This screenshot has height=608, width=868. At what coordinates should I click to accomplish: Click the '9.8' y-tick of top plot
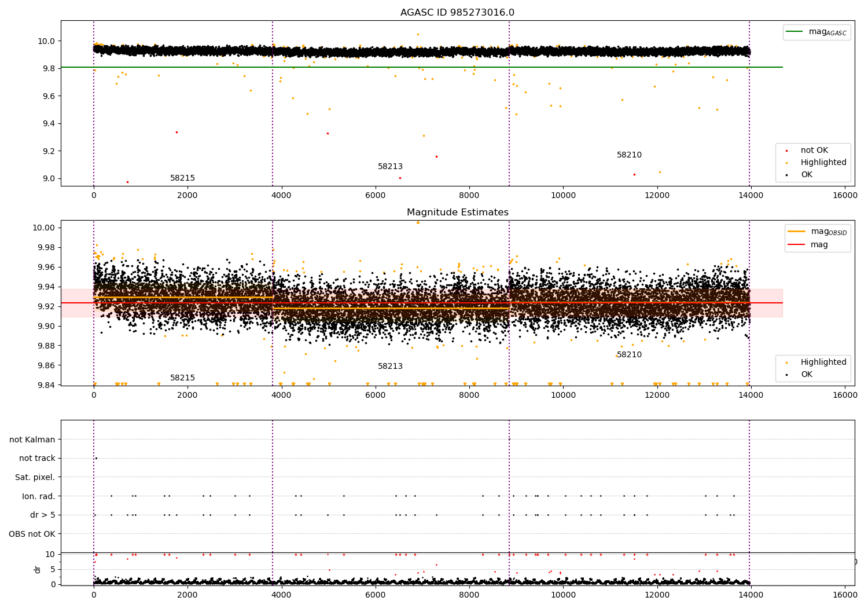tap(49, 68)
